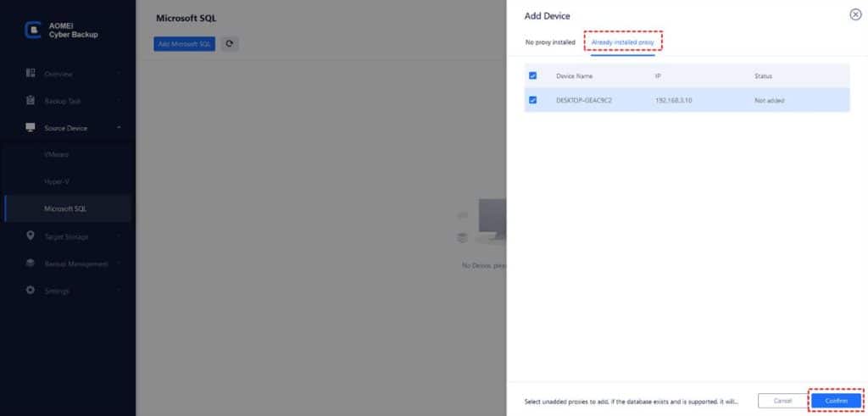Image resolution: width=868 pixels, height=416 pixels.
Task: Expand the Settings menu chevron
Action: 120,291
